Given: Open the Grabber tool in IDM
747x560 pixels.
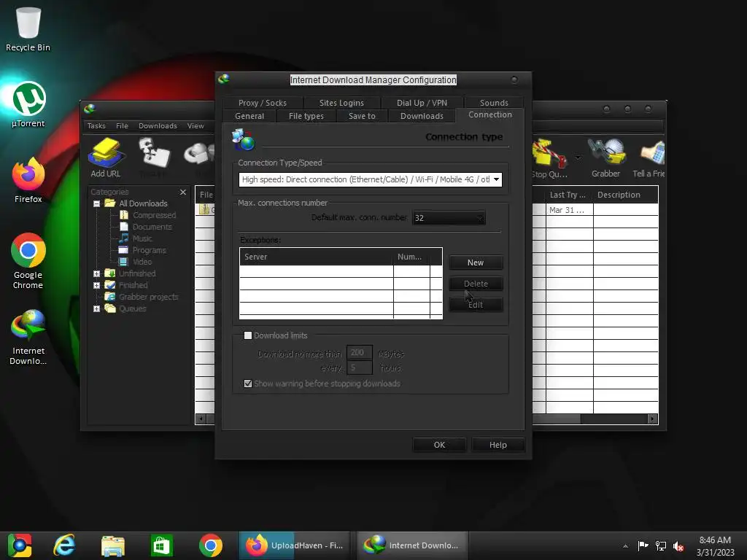Looking at the screenshot, I should point(605,157).
